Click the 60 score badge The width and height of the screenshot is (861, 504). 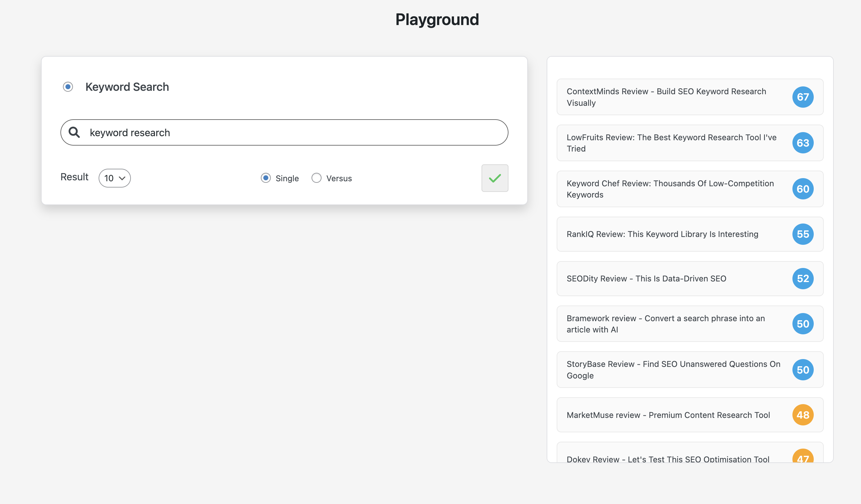coord(803,189)
